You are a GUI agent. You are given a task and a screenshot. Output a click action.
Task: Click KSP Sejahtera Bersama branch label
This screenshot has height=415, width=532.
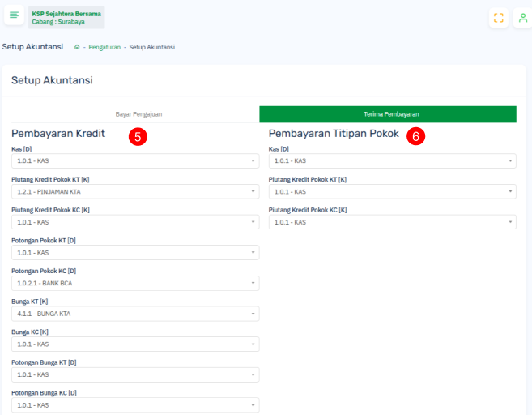(66, 18)
